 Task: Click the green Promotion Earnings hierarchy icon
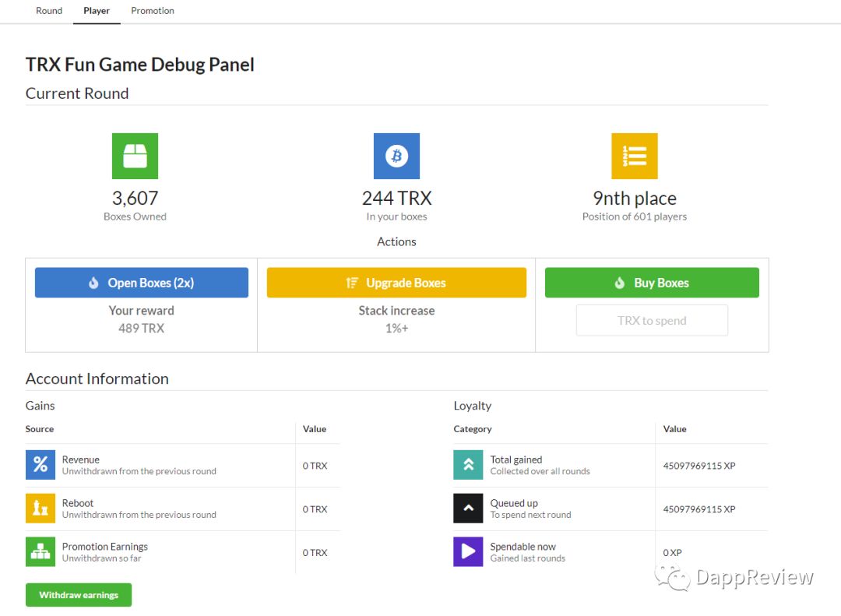click(x=40, y=551)
